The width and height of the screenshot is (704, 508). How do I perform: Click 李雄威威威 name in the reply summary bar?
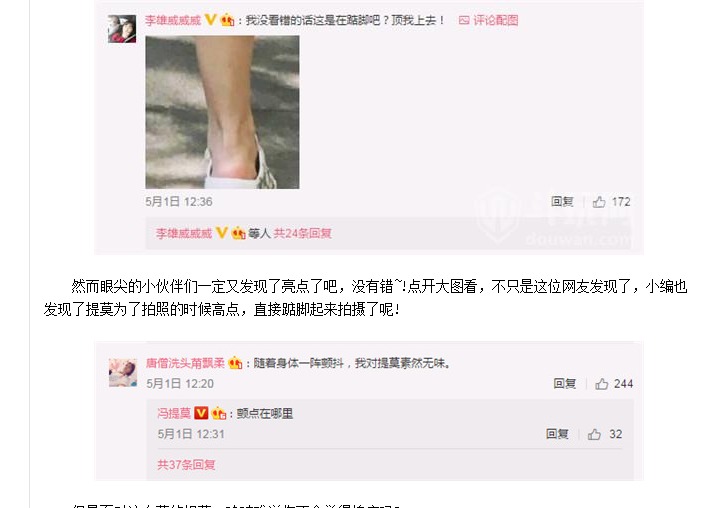click(184, 233)
